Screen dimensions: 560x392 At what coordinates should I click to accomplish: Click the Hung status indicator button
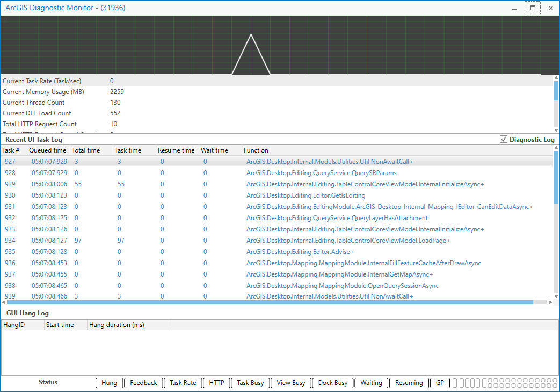click(x=108, y=382)
